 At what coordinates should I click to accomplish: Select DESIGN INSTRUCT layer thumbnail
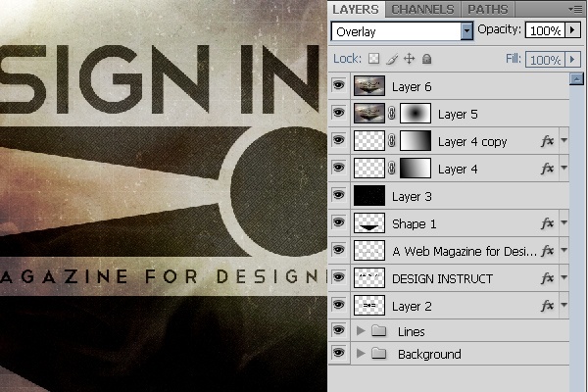[x=369, y=278]
